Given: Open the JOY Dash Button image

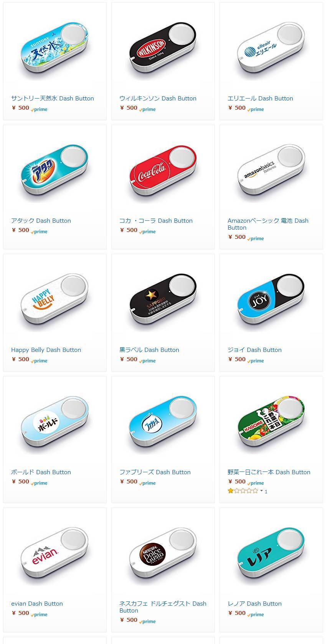Looking at the screenshot, I should (x=271, y=302).
